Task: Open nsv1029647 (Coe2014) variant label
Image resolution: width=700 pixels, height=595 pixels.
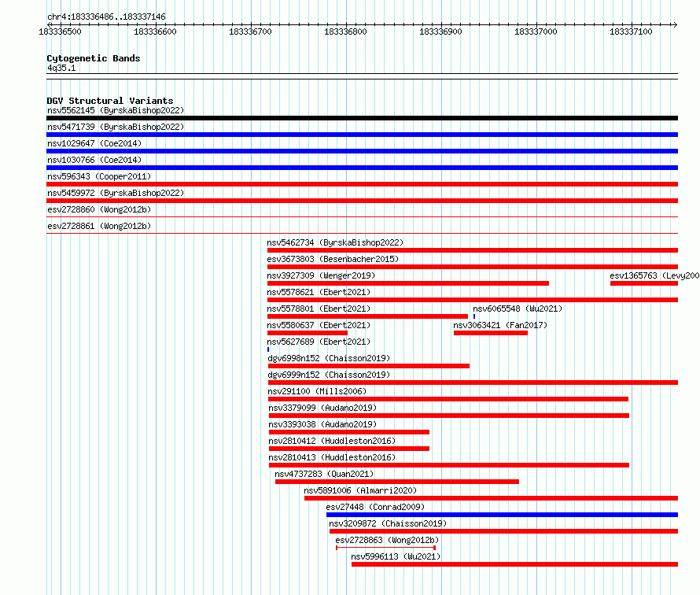Action: click(x=94, y=143)
